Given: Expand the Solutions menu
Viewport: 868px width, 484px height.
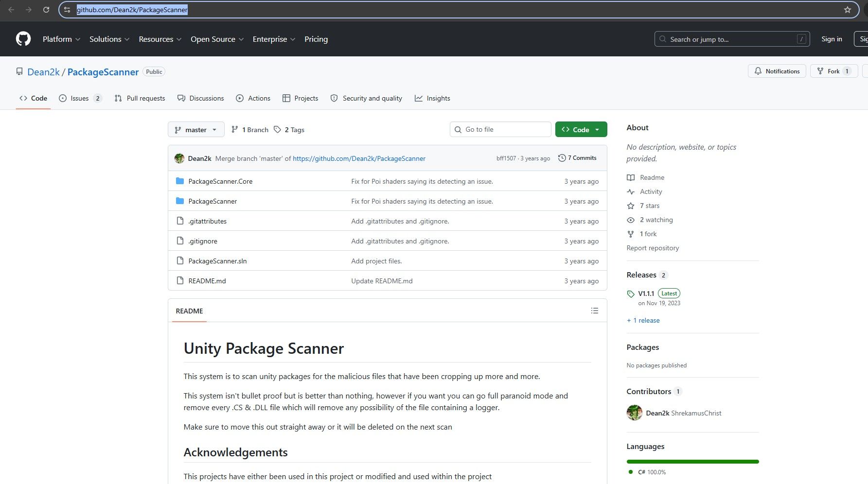Looking at the screenshot, I should 109,39.
